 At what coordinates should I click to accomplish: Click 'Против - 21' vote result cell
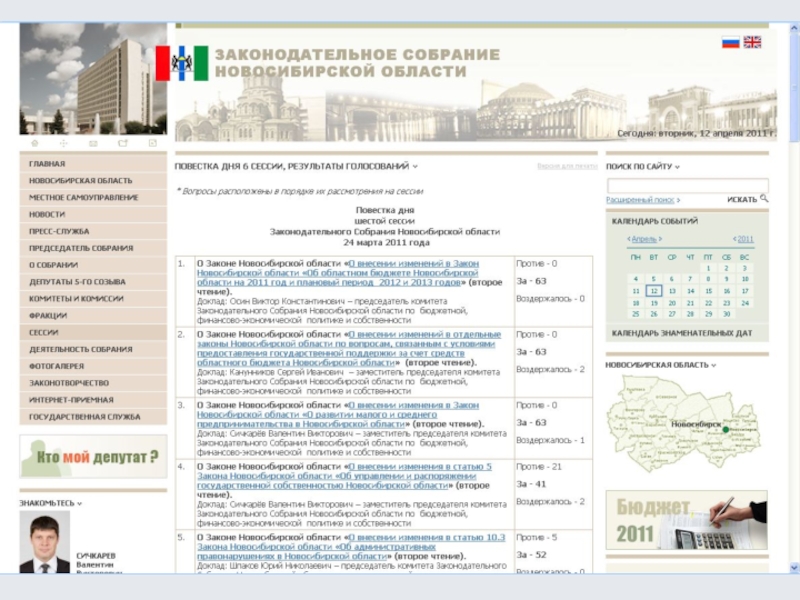click(x=539, y=467)
